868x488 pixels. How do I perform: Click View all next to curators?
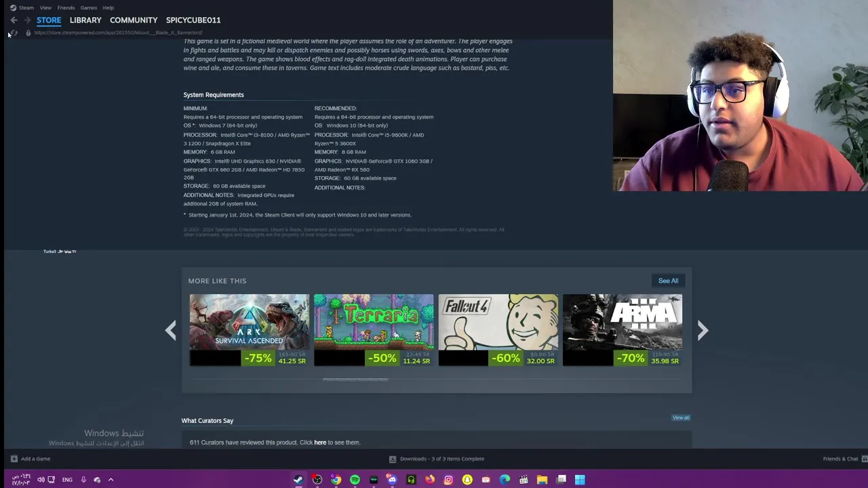point(681,418)
